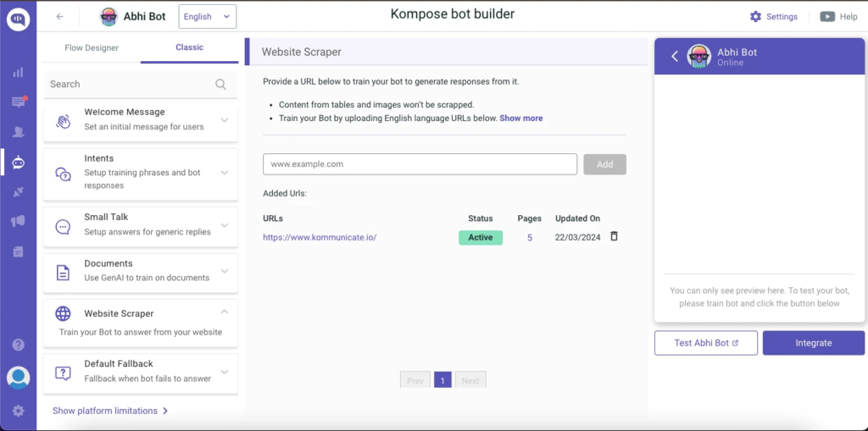Click the Welcome Message waving hand icon
The height and width of the screenshot is (431, 868).
[x=63, y=121]
